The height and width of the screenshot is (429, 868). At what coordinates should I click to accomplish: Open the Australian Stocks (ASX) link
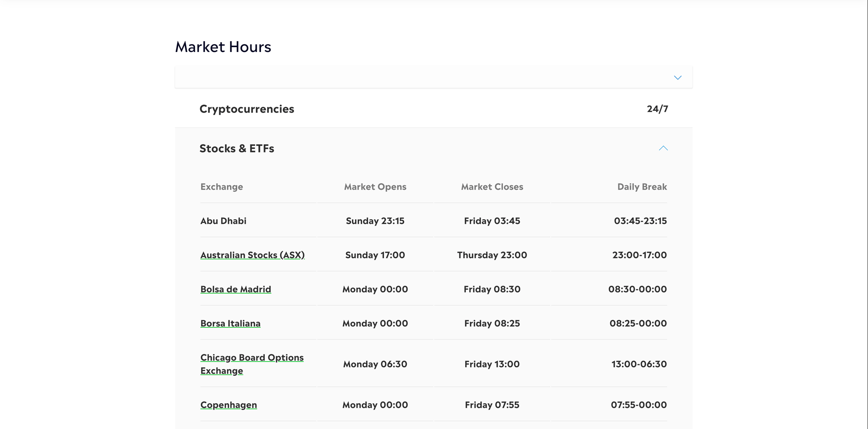coord(252,255)
